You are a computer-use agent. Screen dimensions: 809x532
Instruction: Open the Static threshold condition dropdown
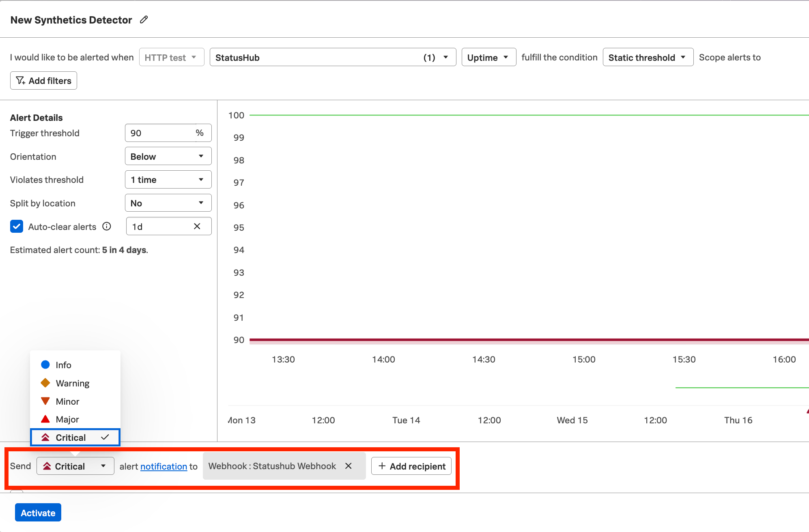pyautogui.click(x=648, y=58)
